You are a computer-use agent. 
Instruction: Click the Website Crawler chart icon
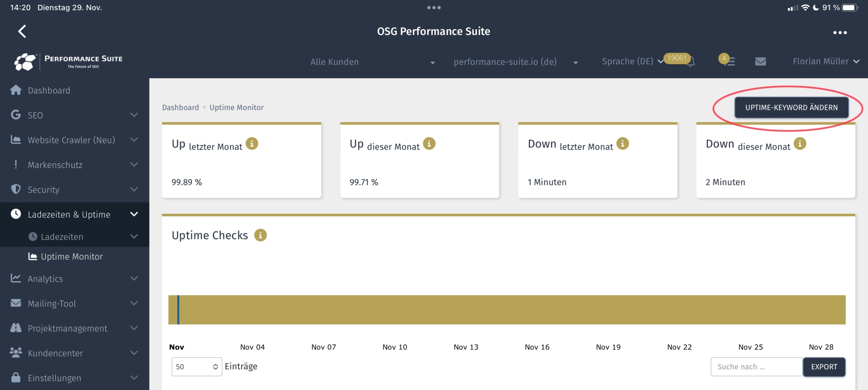16,140
